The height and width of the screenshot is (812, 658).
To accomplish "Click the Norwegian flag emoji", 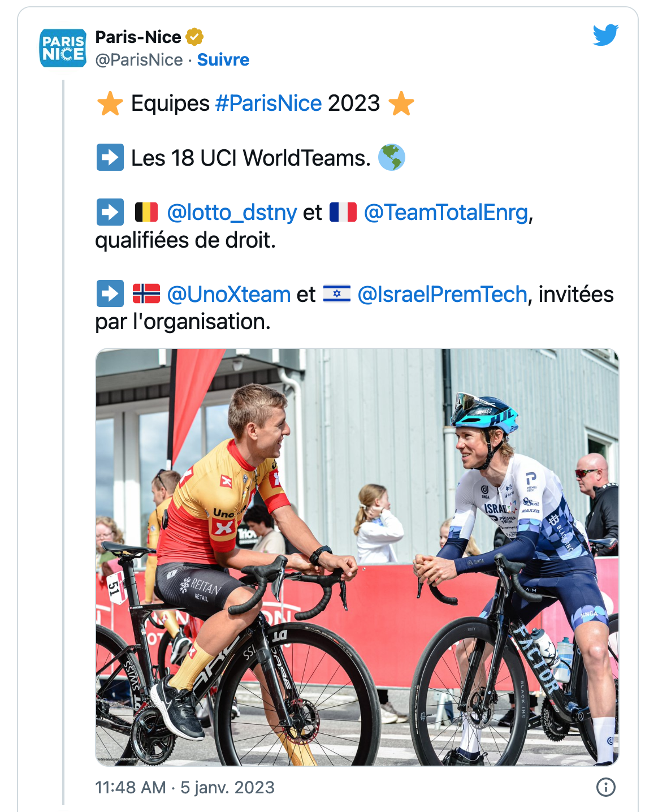I will pos(146,294).
